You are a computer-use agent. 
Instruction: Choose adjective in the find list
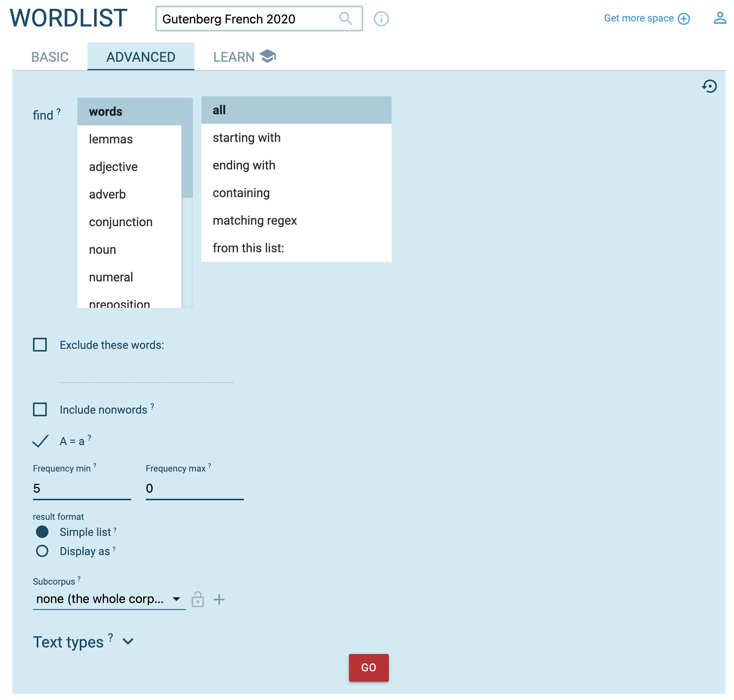pyautogui.click(x=129, y=167)
